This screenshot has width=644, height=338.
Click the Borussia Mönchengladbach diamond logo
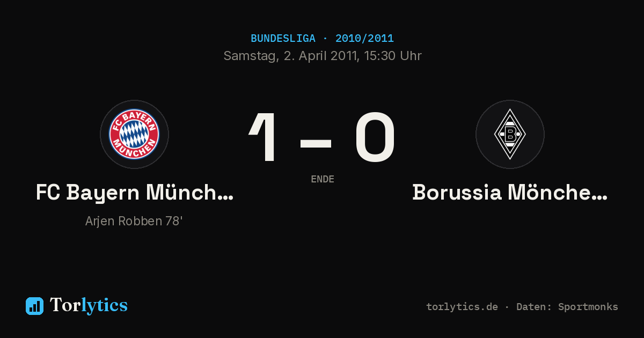(510, 134)
